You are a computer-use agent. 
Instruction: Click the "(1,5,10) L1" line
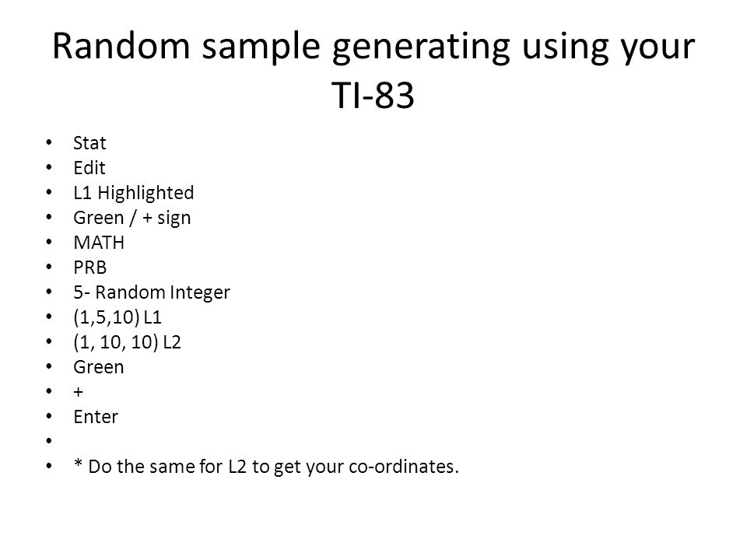117,317
